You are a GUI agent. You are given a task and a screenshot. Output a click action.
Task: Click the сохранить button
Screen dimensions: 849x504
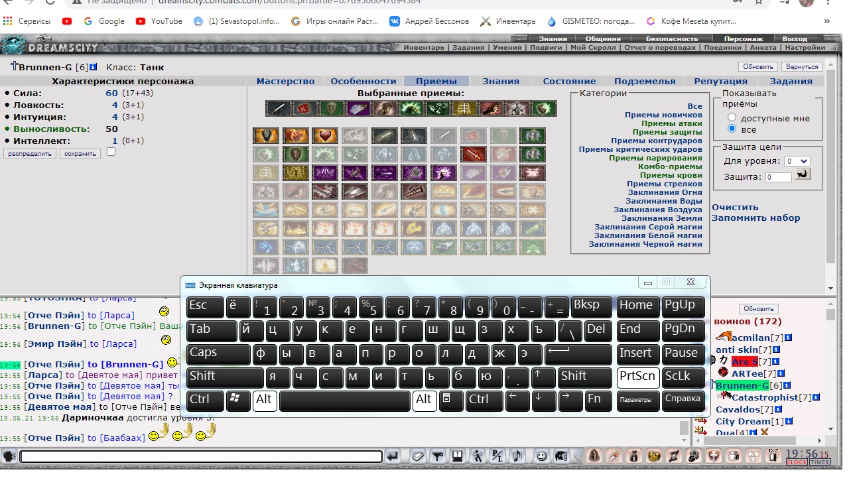80,153
